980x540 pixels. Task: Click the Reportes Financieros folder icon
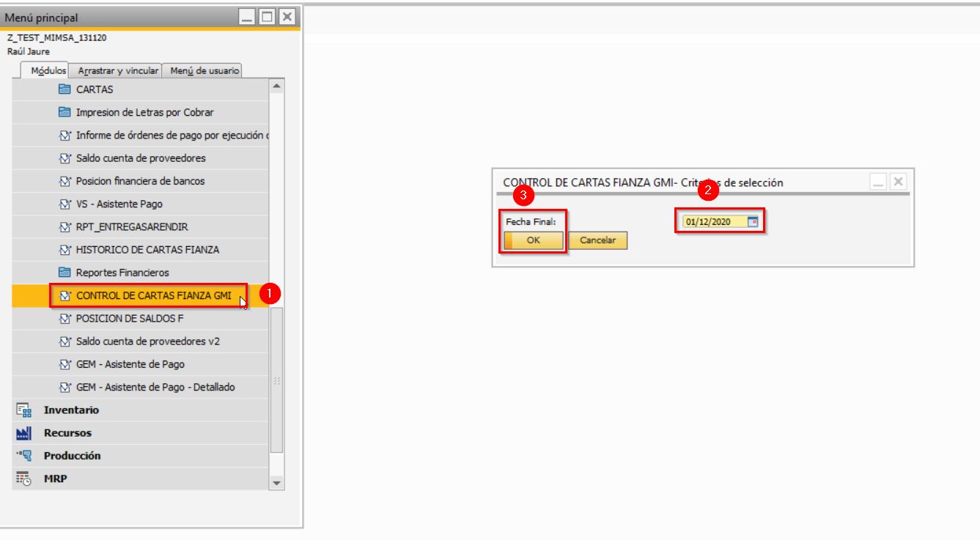pos(65,273)
